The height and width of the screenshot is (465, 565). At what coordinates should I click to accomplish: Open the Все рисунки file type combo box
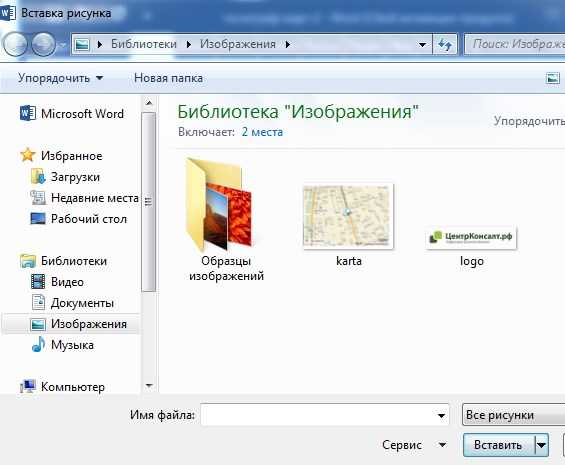click(x=513, y=415)
